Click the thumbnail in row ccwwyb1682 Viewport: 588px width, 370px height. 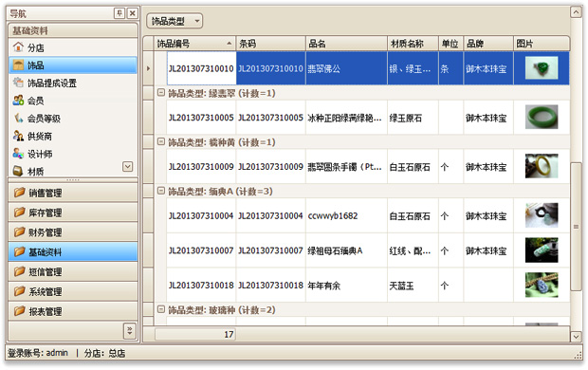(542, 215)
